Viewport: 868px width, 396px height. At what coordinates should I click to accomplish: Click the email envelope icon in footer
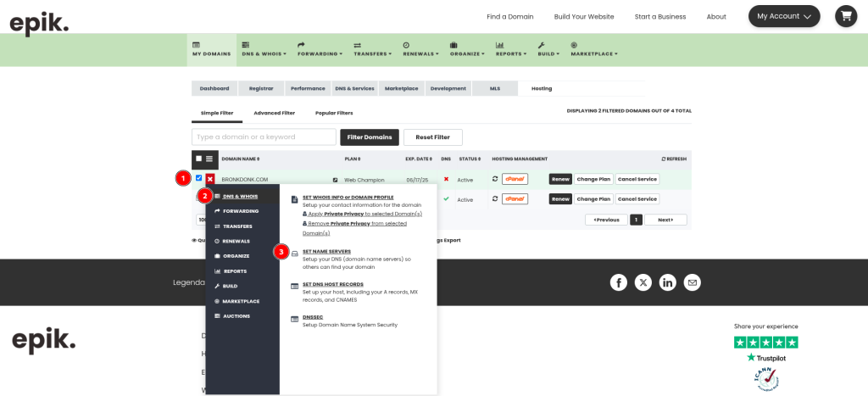tap(692, 282)
